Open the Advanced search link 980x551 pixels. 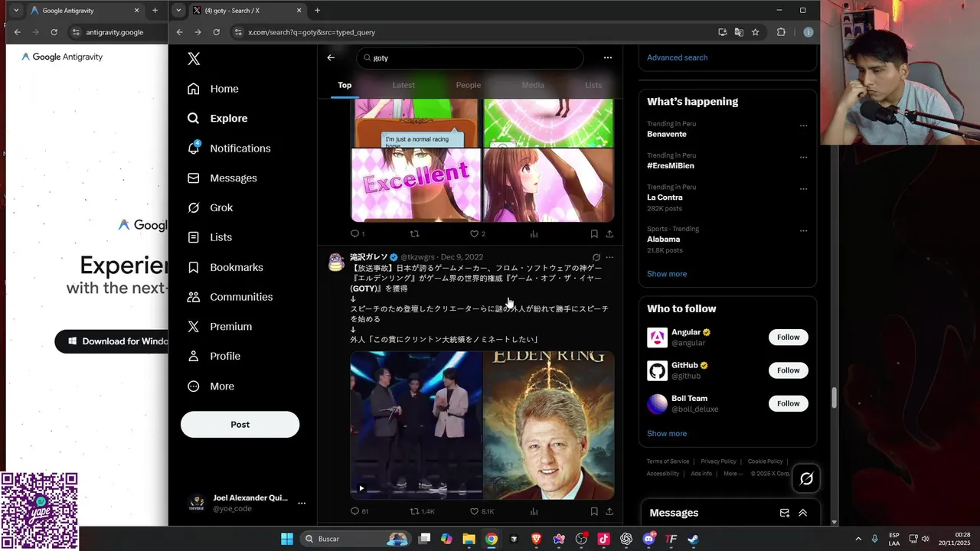677,57
